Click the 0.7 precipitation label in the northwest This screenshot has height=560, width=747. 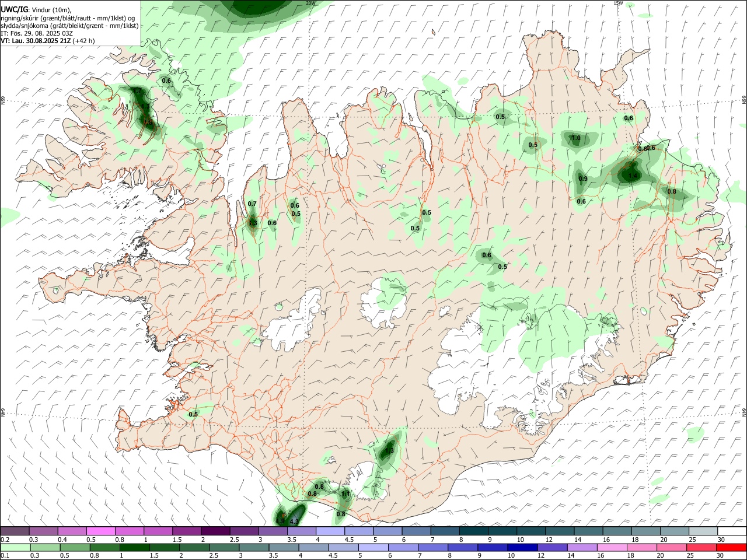pos(252,204)
